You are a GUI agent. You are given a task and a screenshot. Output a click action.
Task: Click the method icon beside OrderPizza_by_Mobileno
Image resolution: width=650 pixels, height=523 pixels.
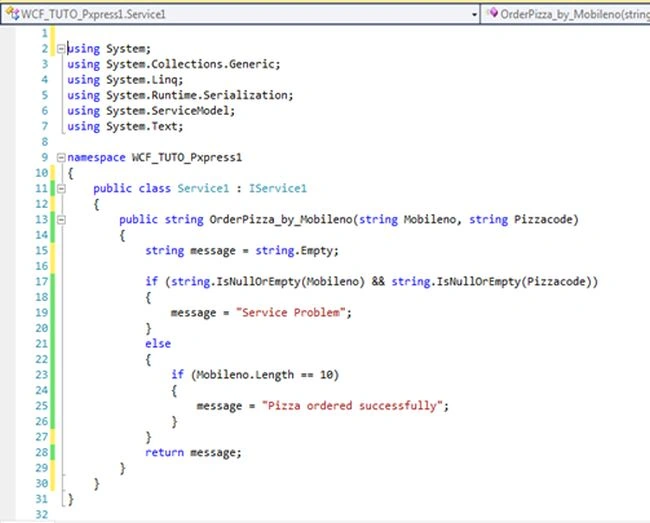(x=492, y=13)
